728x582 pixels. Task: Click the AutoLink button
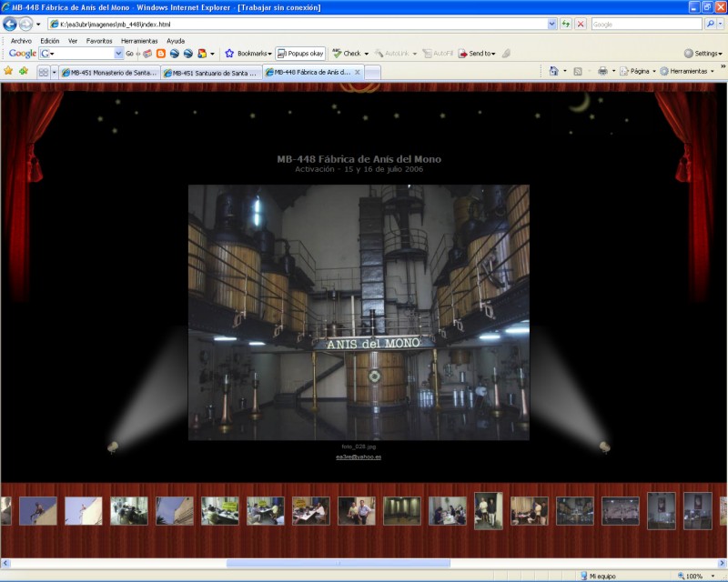pos(392,54)
